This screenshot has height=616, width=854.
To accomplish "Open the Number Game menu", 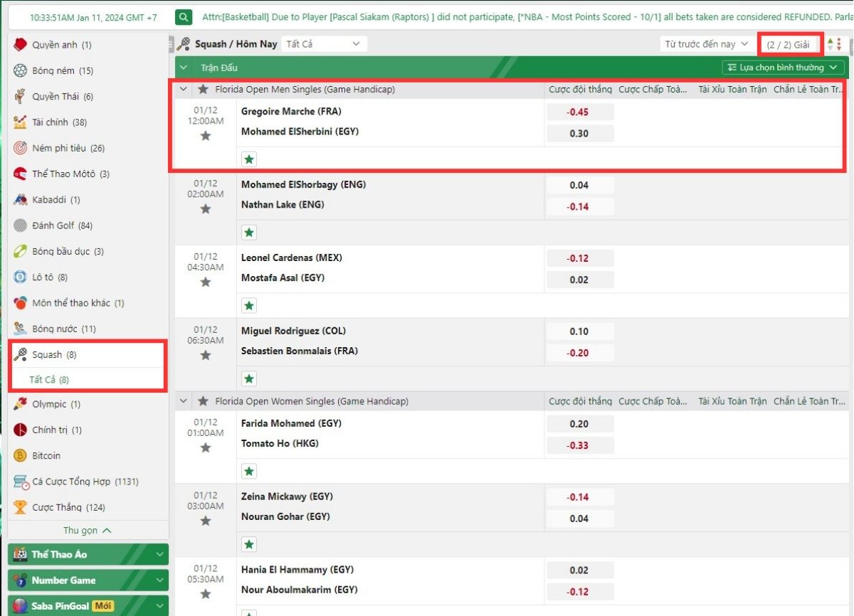I will (x=88, y=580).
